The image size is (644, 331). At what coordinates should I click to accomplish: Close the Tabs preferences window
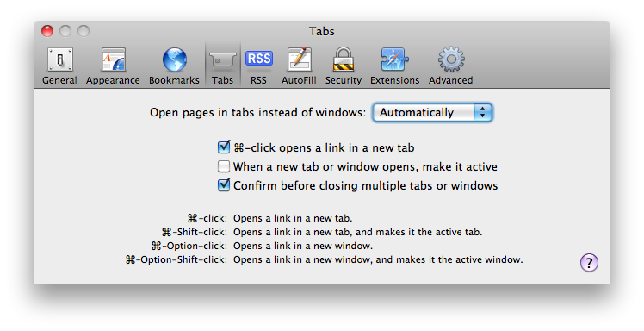pyautogui.click(x=47, y=31)
